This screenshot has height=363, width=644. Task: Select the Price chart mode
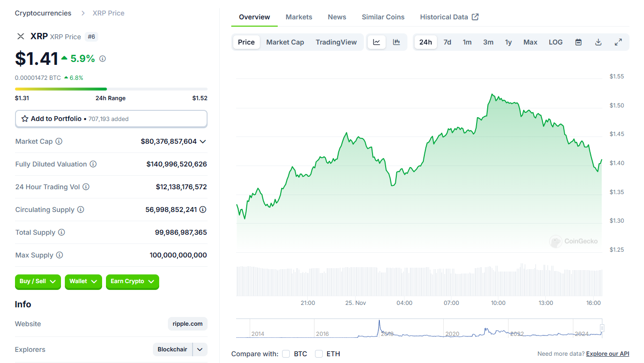point(246,42)
